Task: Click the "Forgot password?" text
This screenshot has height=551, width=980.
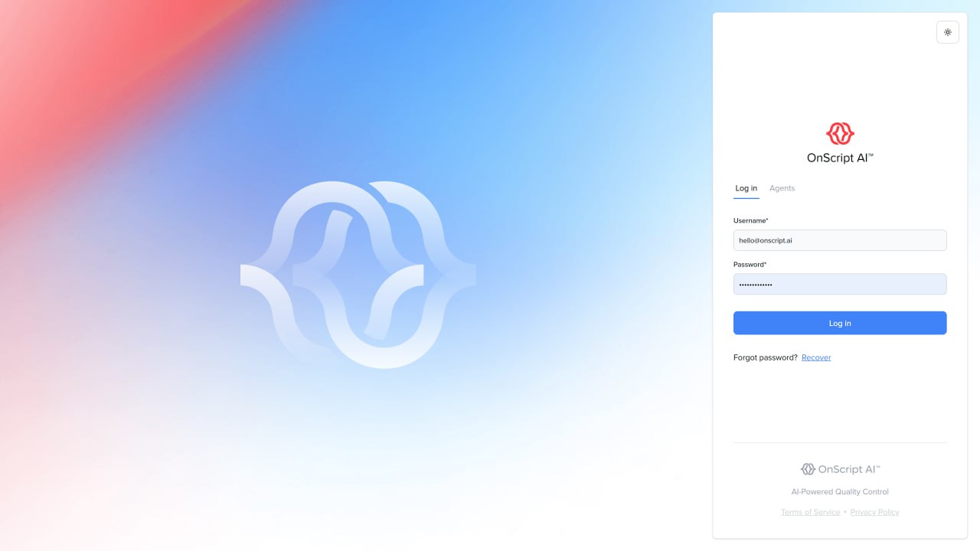Action: (766, 357)
